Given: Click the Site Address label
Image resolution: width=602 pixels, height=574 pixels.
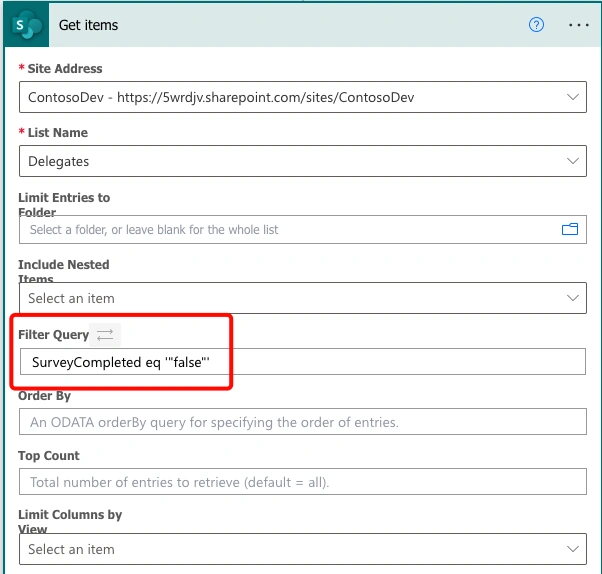Looking at the screenshot, I should tap(65, 69).
